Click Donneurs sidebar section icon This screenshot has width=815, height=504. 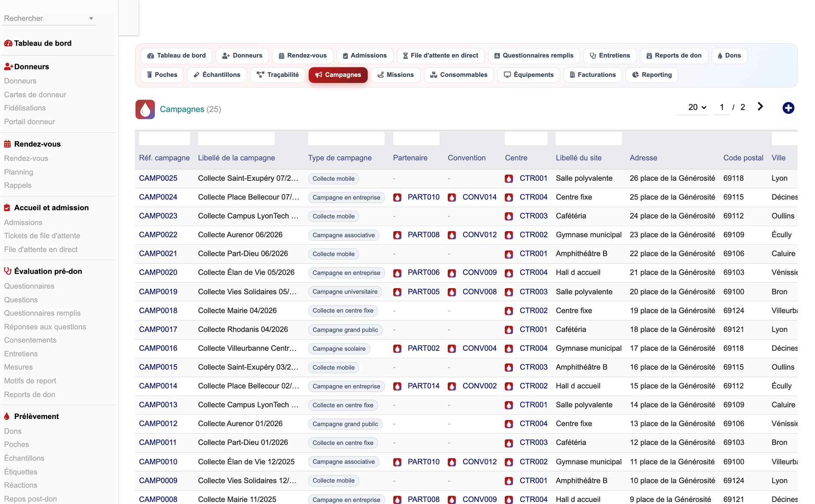click(8, 67)
